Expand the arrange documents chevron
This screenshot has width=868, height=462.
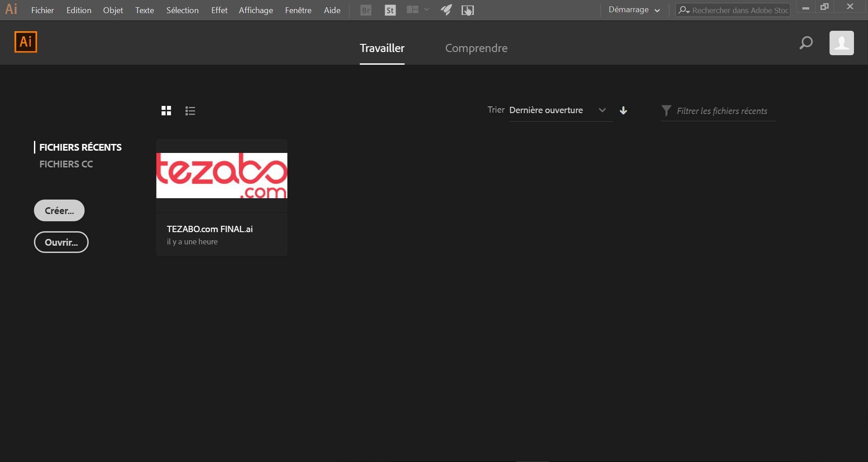pyautogui.click(x=426, y=10)
